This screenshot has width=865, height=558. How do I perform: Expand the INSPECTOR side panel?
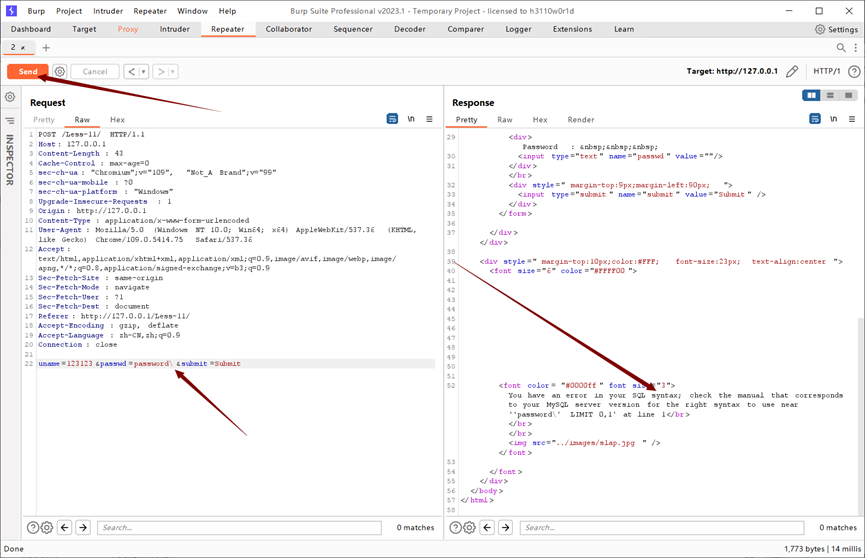(x=9, y=160)
